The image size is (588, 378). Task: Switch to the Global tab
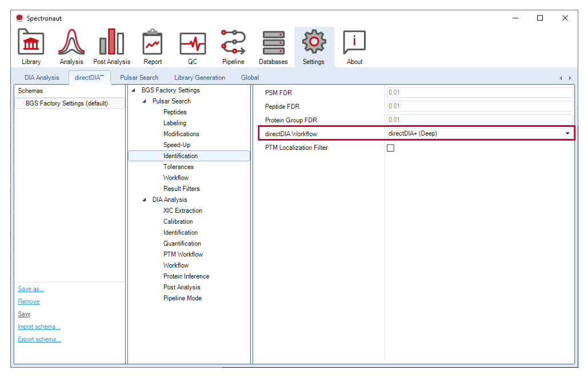250,78
